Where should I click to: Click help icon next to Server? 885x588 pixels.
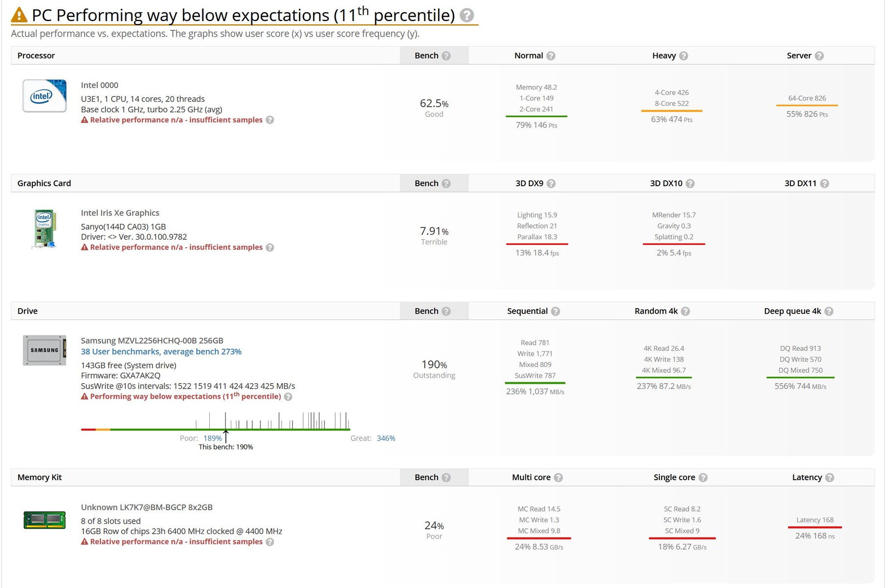click(819, 56)
